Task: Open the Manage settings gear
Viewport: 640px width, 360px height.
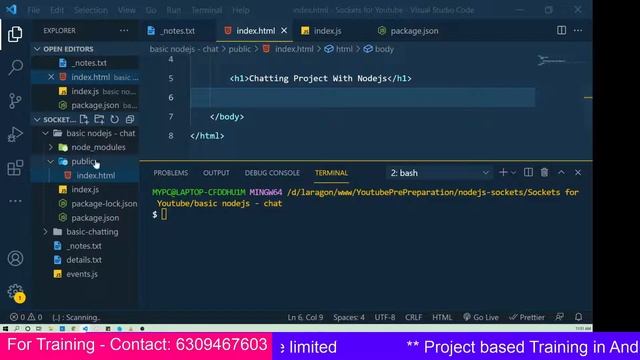Action: pos(16,292)
